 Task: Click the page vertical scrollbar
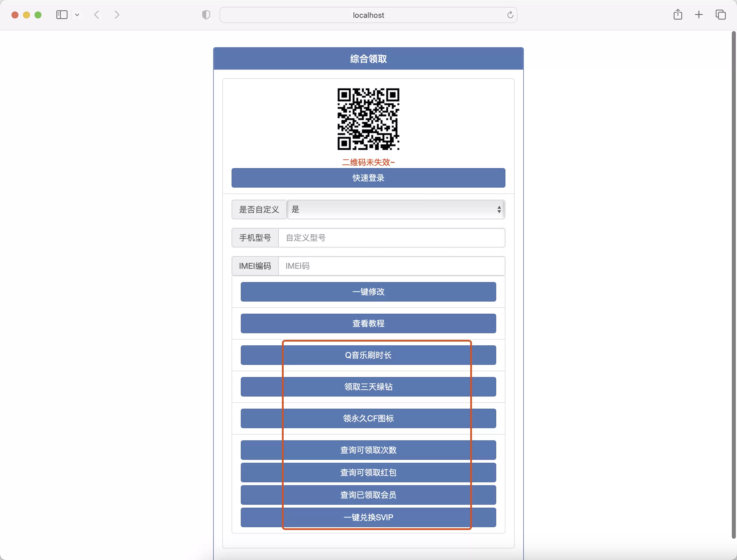pyautogui.click(x=733, y=285)
